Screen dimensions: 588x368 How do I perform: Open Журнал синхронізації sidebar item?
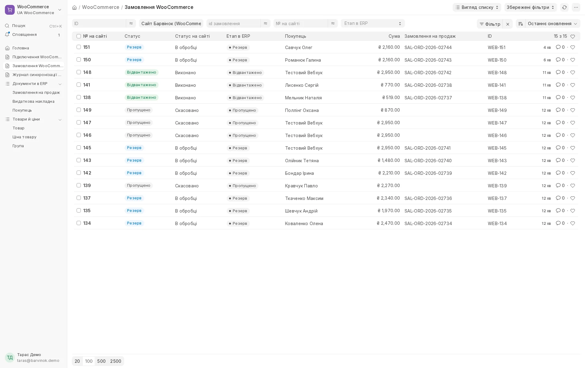[x=33, y=75]
